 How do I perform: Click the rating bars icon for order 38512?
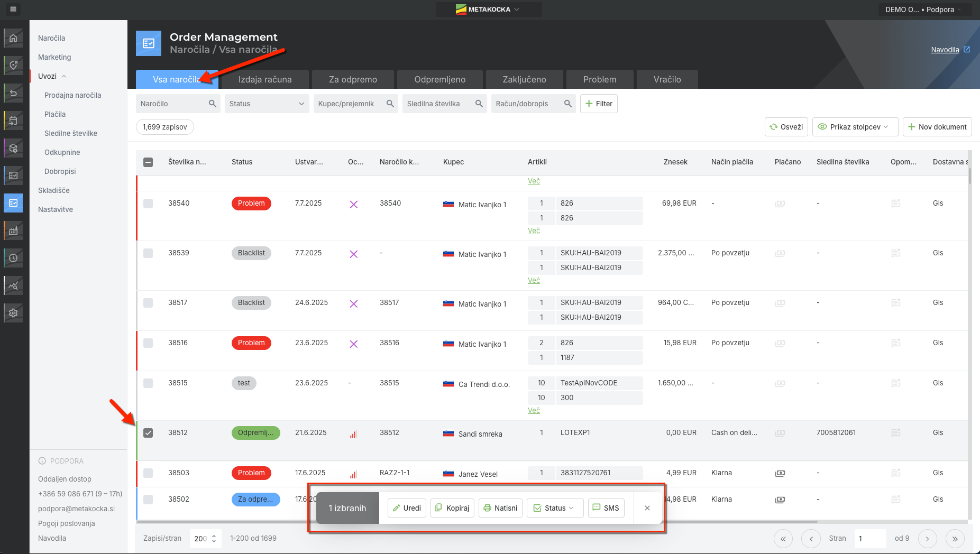(x=353, y=434)
